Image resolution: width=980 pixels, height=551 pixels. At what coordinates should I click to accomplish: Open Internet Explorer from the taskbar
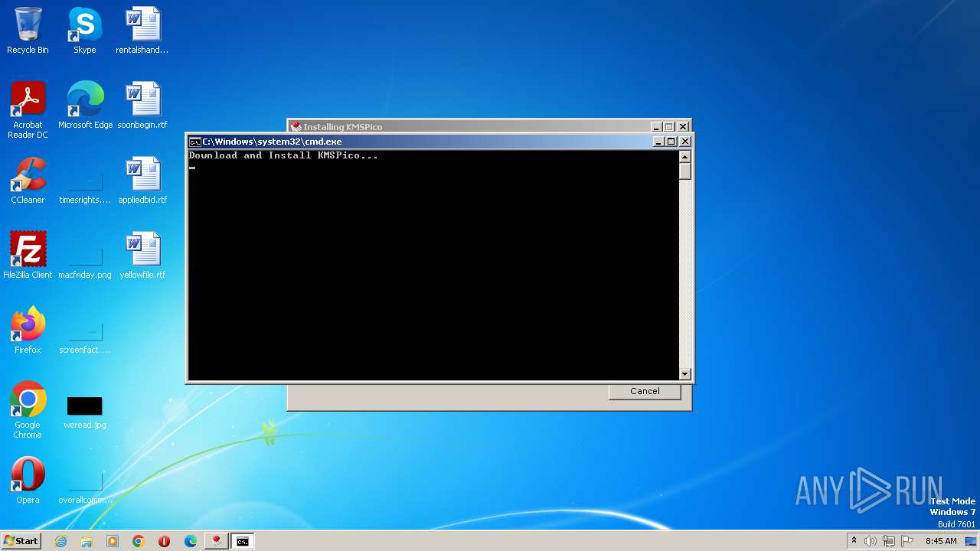pos(60,541)
